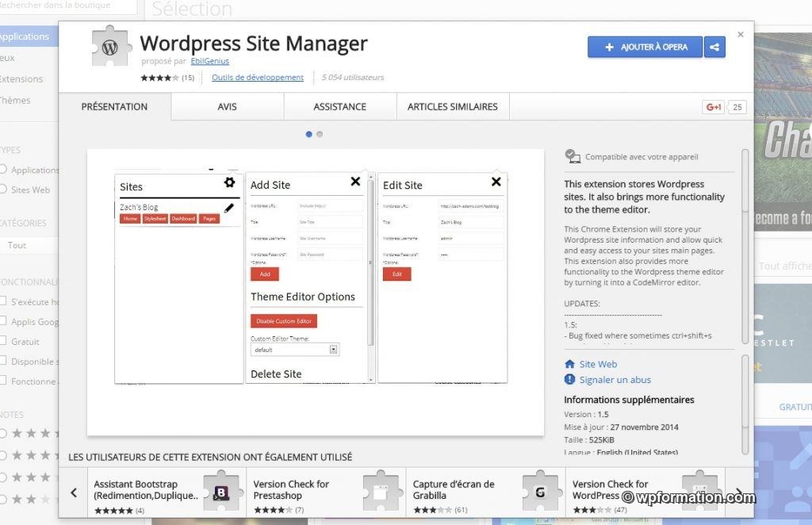Open the Assistance tab
The height and width of the screenshot is (525, 812).
[339, 106]
